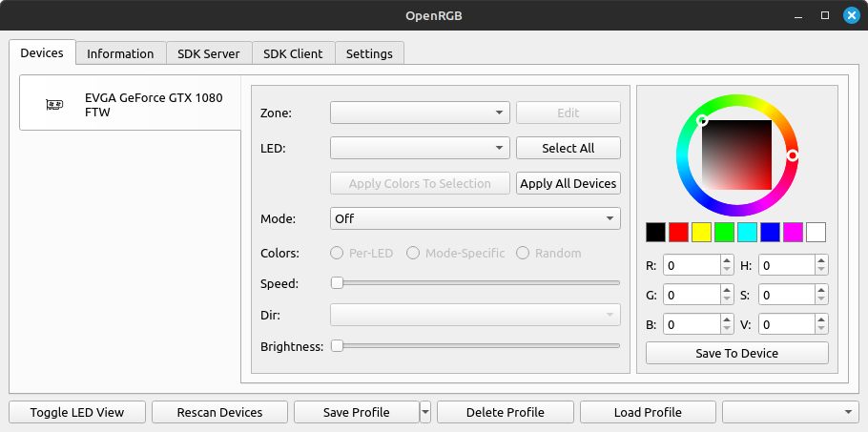Click Load Profile button
868x432 pixels.
pyautogui.click(x=648, y=412)
